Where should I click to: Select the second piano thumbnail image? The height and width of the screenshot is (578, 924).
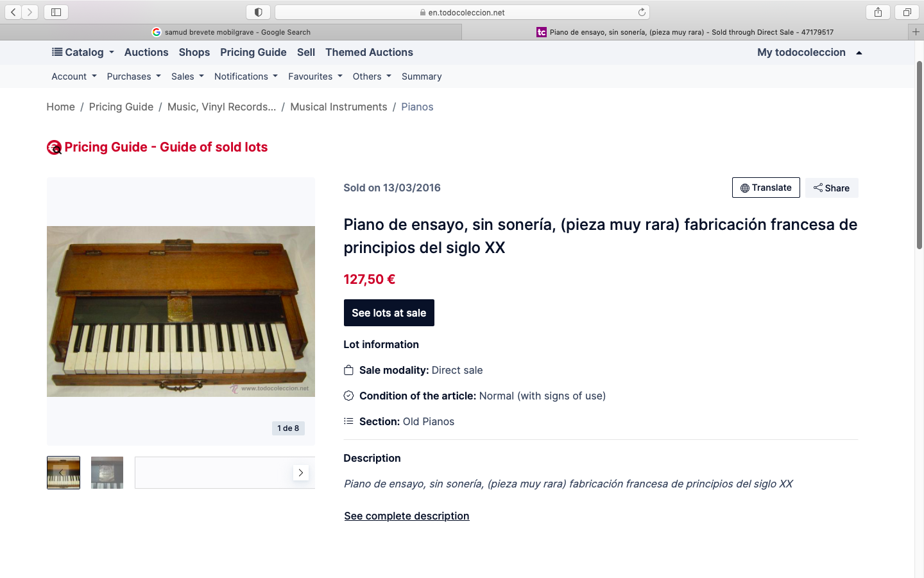(x=107, y=473)
